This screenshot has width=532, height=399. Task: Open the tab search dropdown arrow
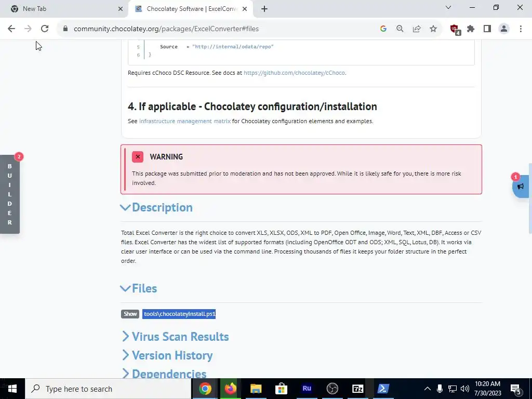[x=448, y=7]
